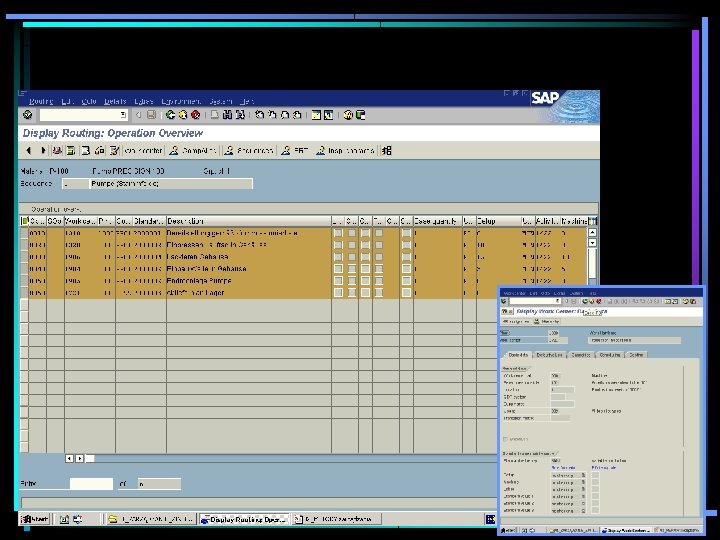Tick third checkbox in Lackieren Gehäuse row

tap(365, 257)
